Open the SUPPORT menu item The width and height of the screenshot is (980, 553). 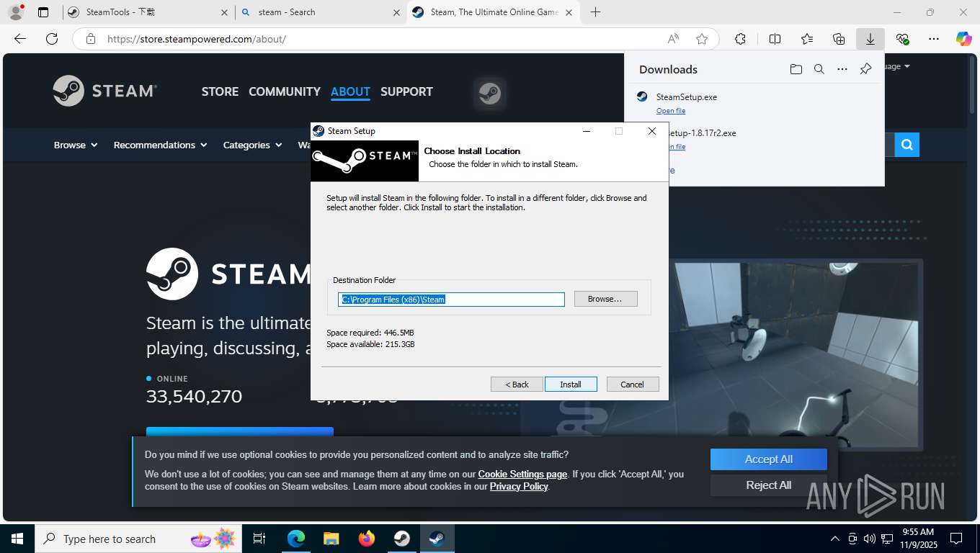(406, 91)
